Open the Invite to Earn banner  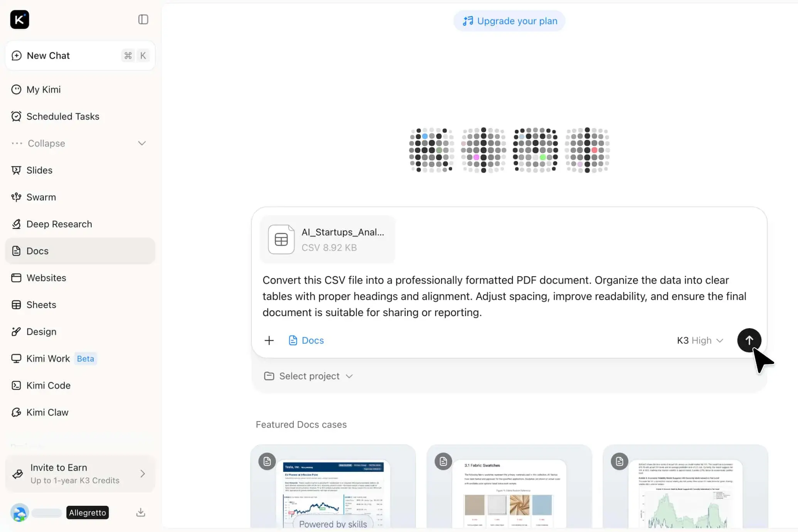[80, 473]
